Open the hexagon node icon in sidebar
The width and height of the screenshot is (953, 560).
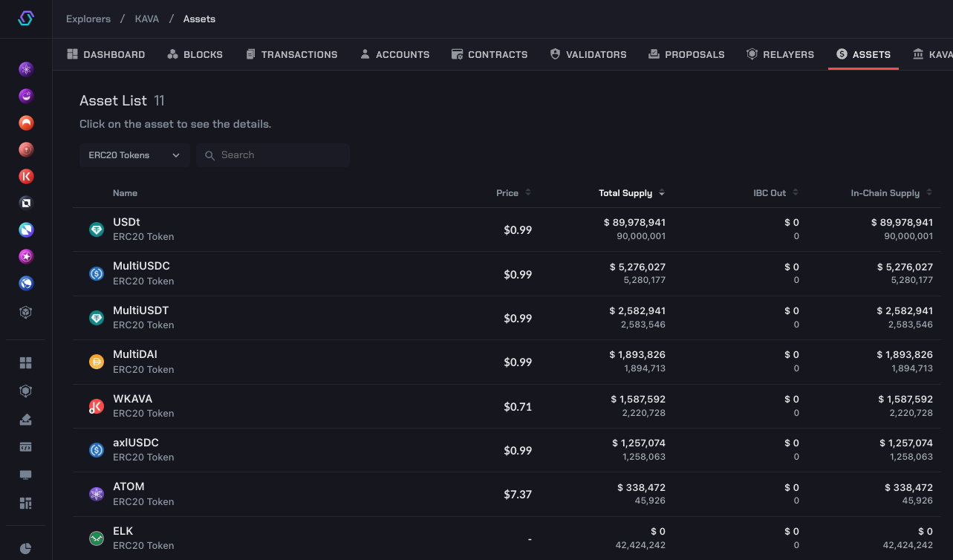tap(26, 391)
